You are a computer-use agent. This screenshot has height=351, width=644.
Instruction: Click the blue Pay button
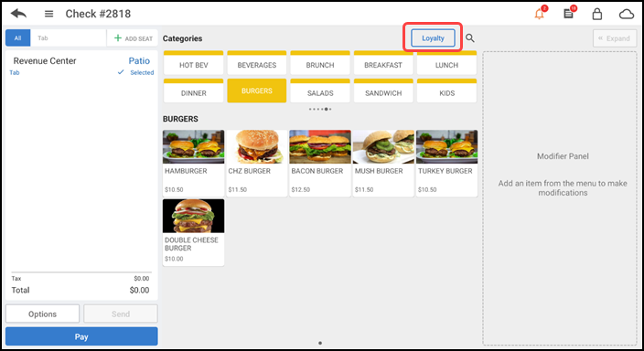81,336
